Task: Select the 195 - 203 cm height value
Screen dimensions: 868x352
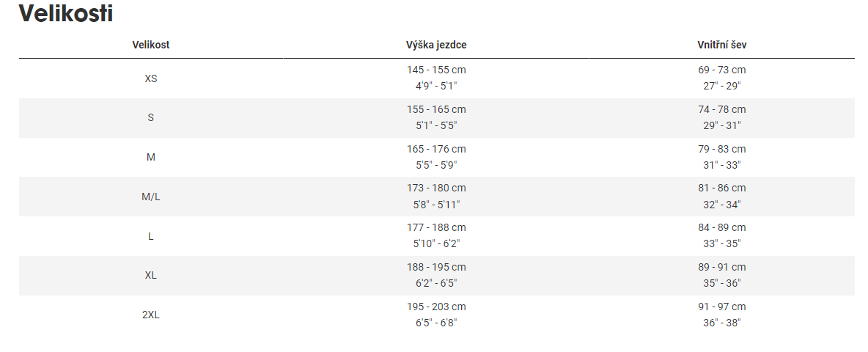Action: 436,307
